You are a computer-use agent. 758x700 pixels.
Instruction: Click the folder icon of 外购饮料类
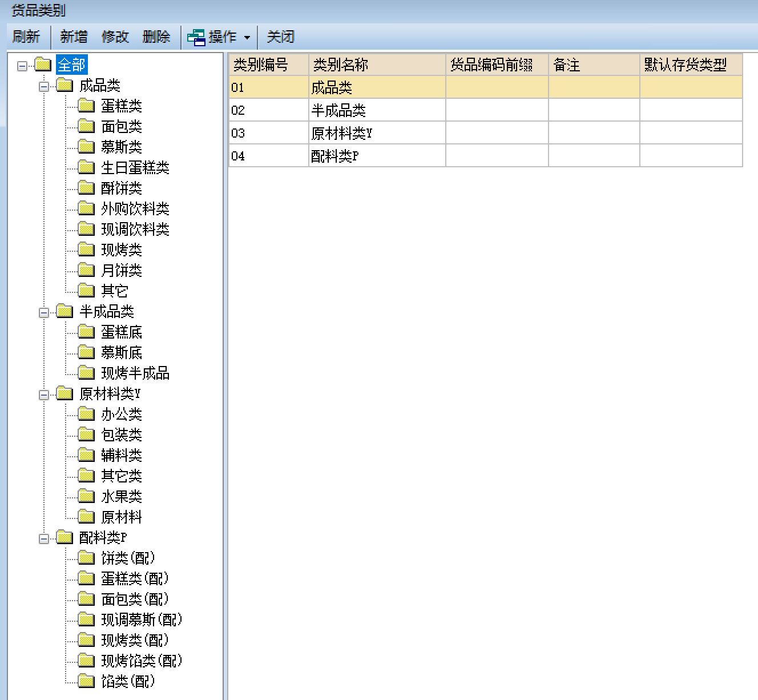coord(86,208)
